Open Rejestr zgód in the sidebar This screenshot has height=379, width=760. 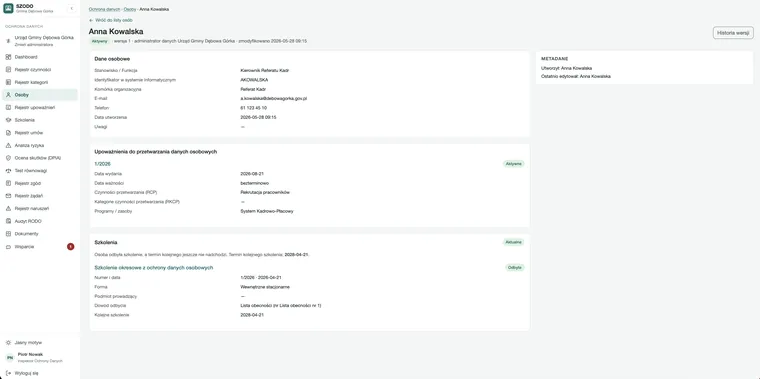click(40, 183)
